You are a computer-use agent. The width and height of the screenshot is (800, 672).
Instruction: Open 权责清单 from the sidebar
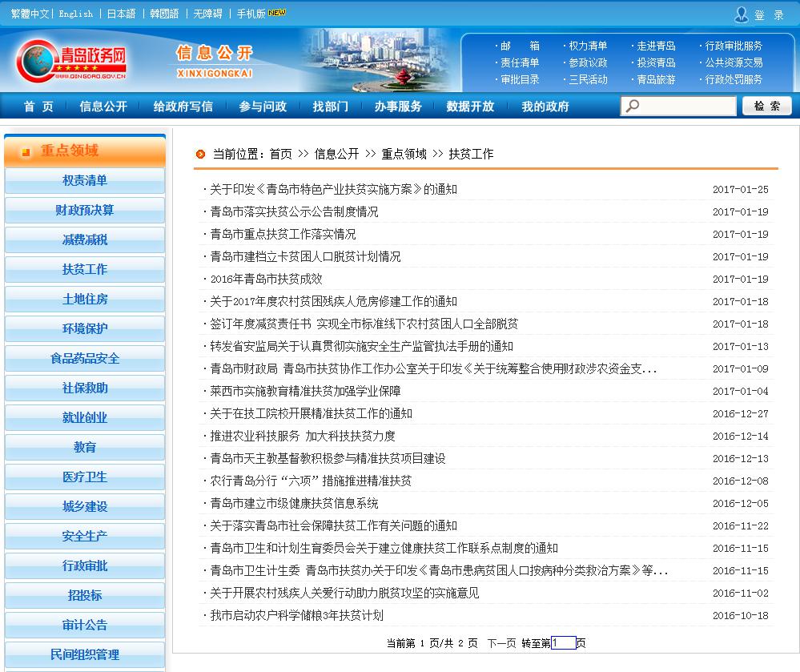(x=85, y=180)
